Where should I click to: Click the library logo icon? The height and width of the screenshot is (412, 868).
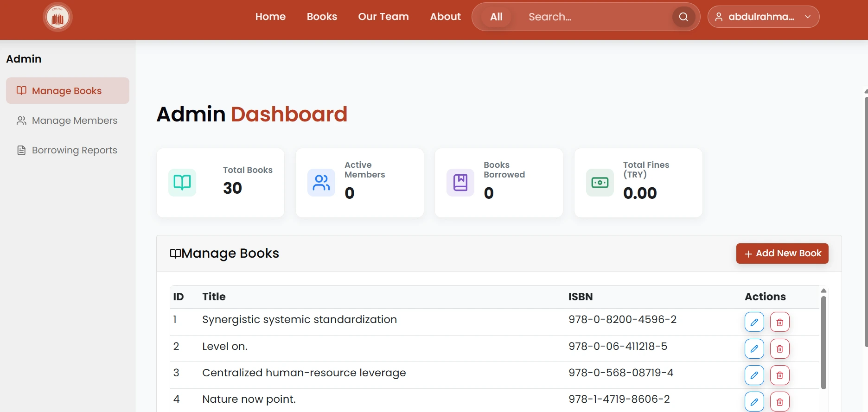pos(57,17)
